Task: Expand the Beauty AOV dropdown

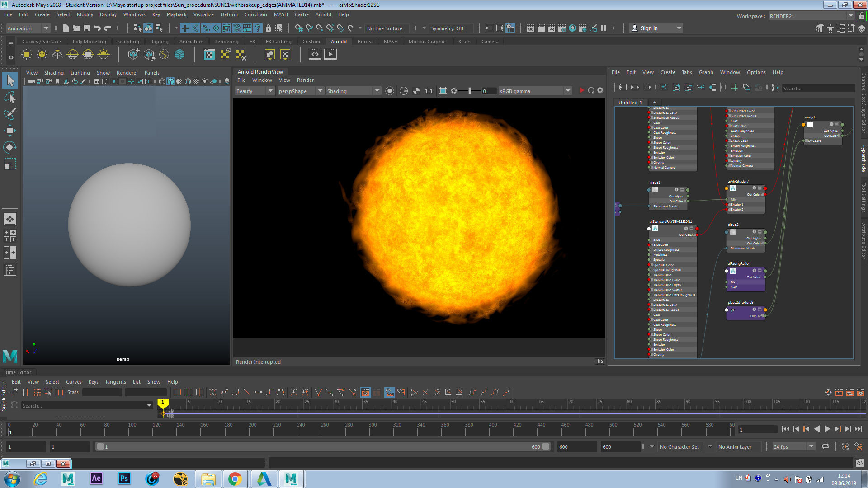Action: coord(255,91)
